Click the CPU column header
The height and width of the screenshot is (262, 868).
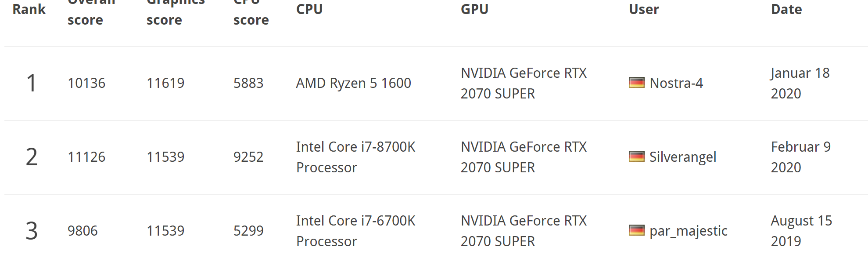tap(309, 9)
